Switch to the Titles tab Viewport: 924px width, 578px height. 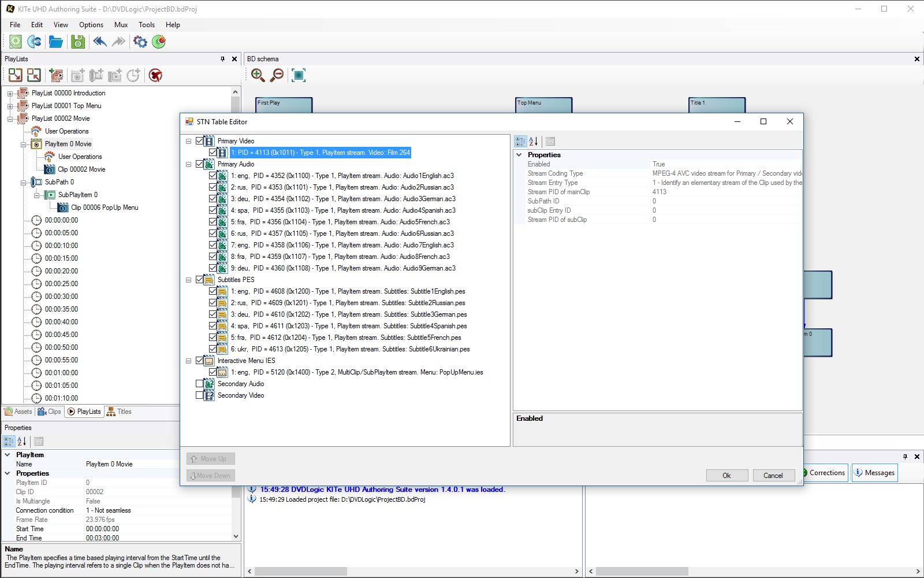120,412
